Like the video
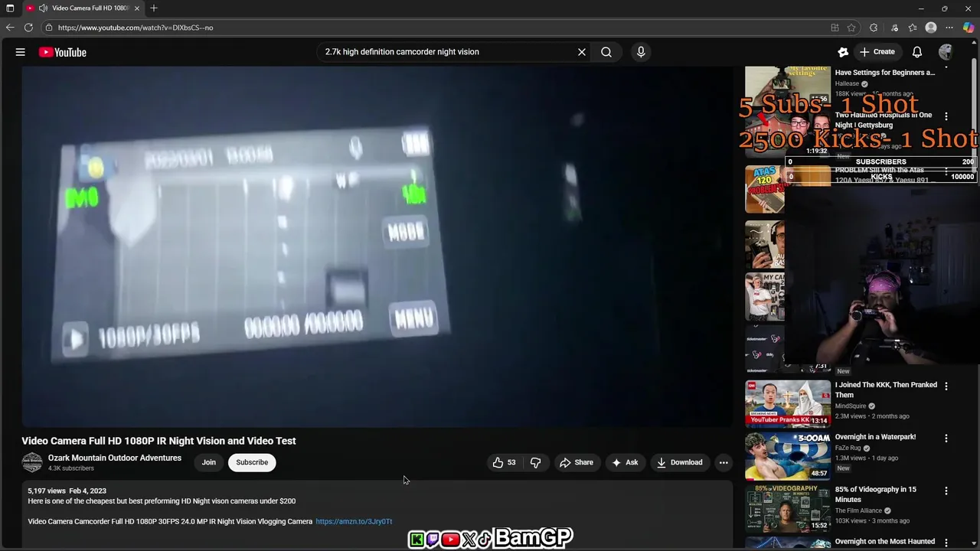This screenshot has height=551, width=980. [x=505, y=462]
